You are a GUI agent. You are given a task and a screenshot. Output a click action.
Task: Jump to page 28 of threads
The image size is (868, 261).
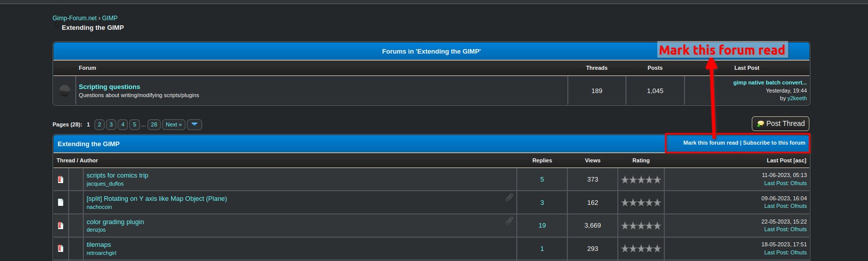point(154,124)
